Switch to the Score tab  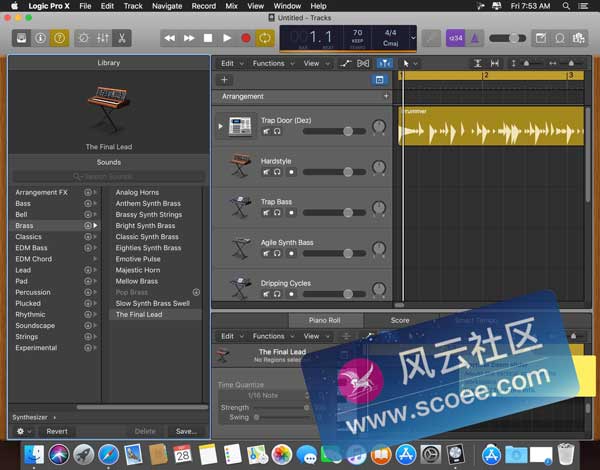coord(400,320)
